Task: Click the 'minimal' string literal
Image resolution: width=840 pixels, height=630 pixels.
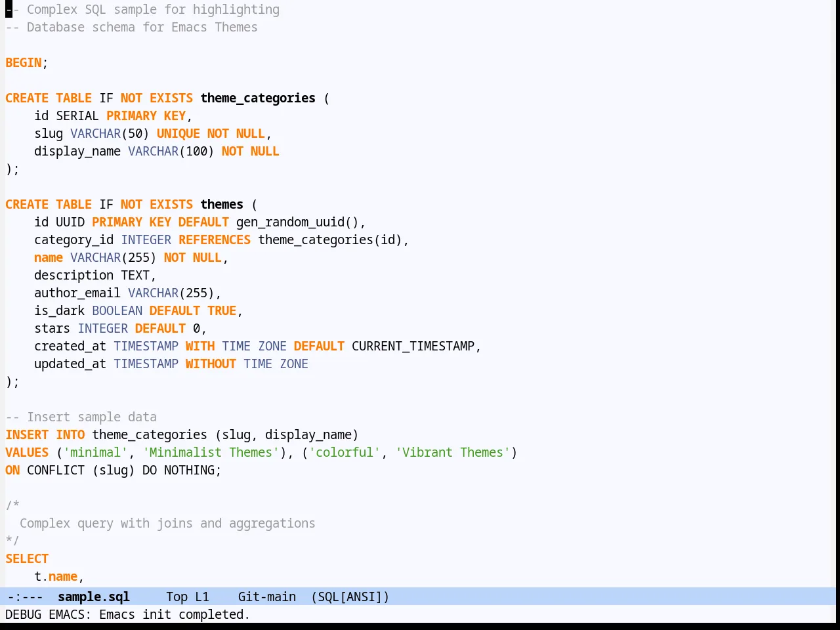Action: [96, 452]
